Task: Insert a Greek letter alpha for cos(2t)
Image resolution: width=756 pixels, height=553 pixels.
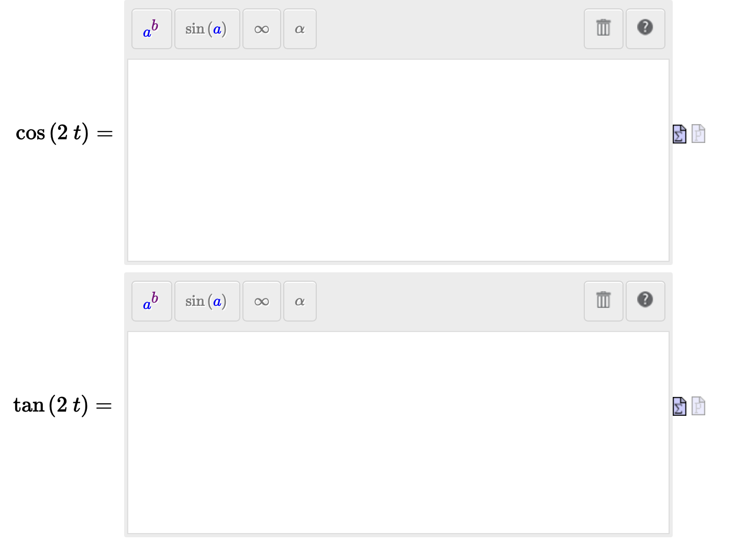Action: [299, 29]
